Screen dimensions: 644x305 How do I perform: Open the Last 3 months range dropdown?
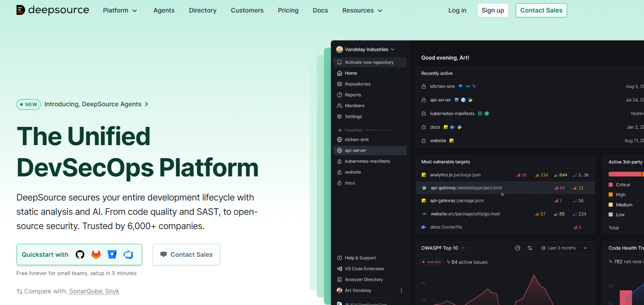point(564,248)
